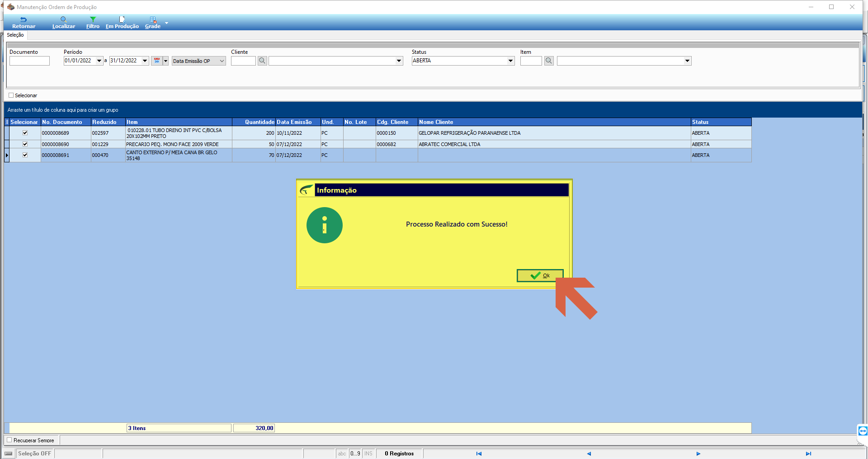Image resolution: width=868 pixels, height=459 pixels.
Task: Focus the Cliente code input field
Action: [243, 61]
